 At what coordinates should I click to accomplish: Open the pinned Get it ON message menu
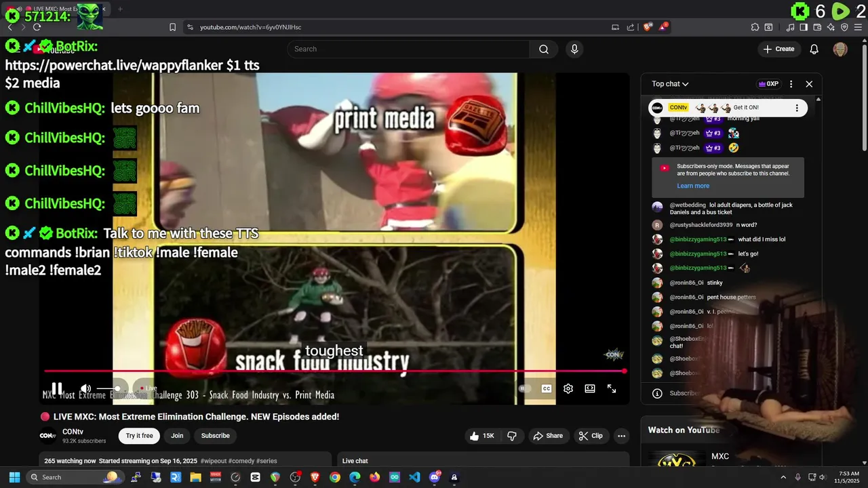click(797, 108)
